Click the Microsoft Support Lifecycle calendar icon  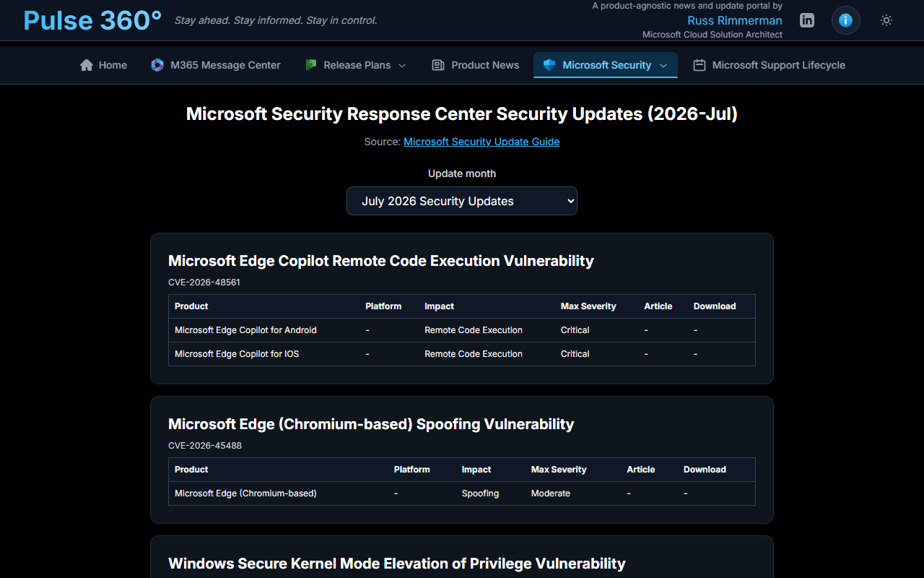pos(699,65)
